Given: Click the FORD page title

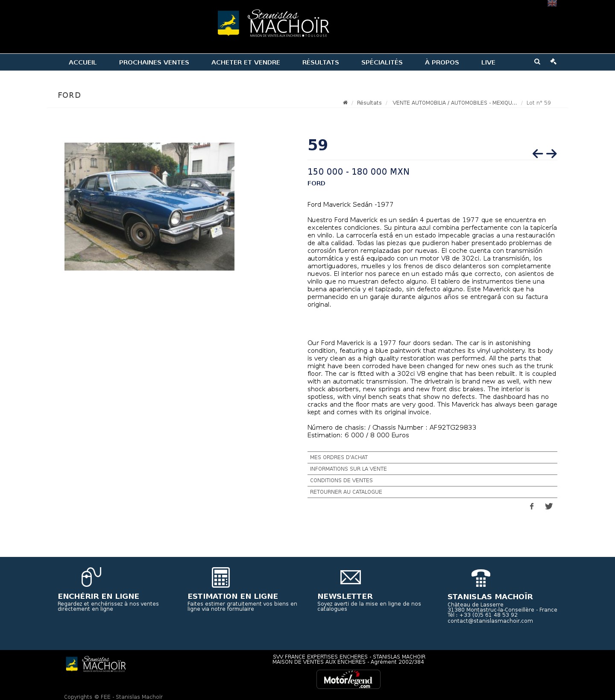Looking at the screenshot, I should (70, 95).
